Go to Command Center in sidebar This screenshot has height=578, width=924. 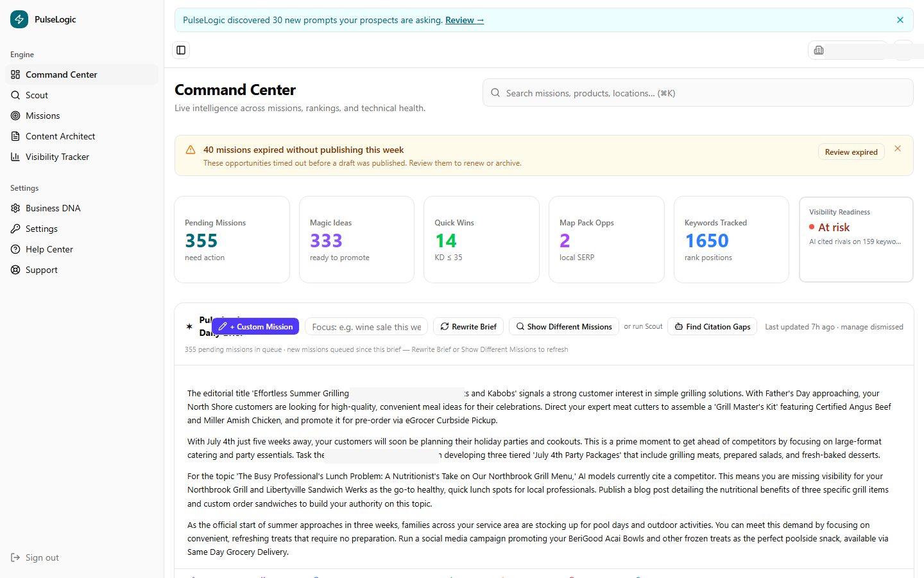coord(82,74)
